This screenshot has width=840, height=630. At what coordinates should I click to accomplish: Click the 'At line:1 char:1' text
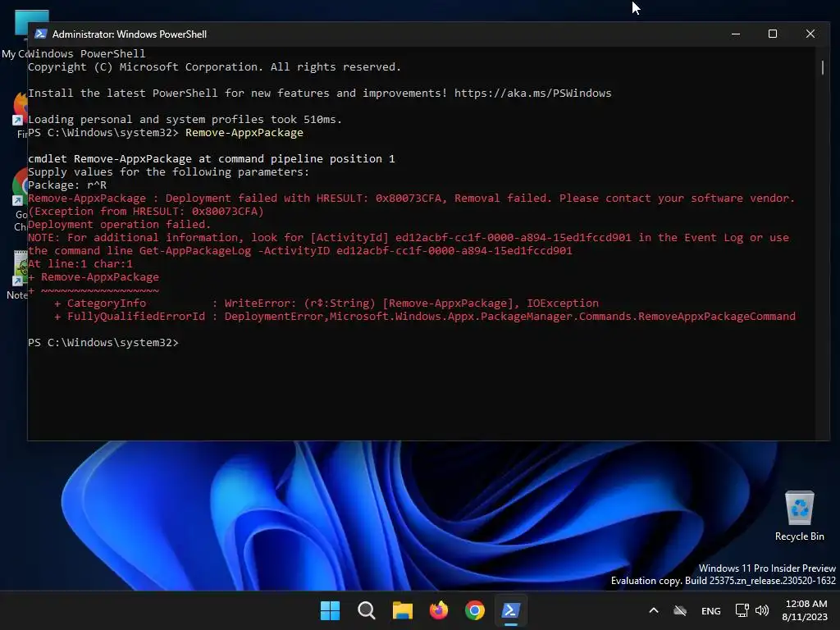(80, 263)
